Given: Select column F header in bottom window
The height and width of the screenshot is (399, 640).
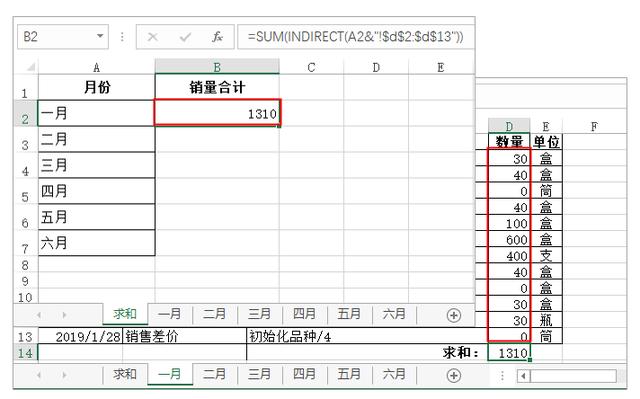Looking at the screenshot, I should click(594, 127).
